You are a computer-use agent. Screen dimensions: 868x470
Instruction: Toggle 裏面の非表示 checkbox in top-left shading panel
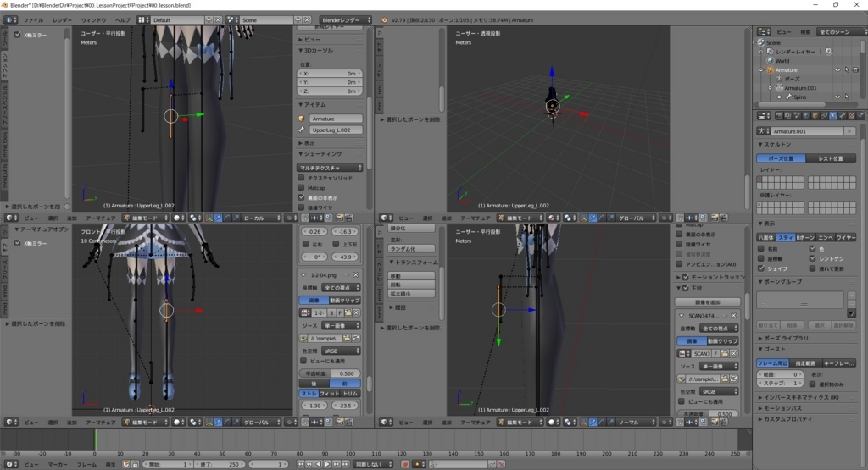(301, 197)
